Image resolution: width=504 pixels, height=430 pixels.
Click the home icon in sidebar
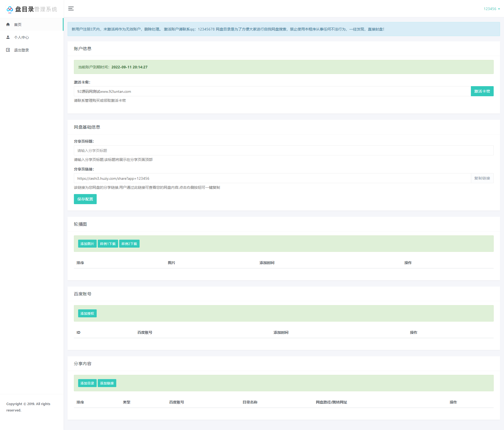pyautogui.click(x=8, y=24)
